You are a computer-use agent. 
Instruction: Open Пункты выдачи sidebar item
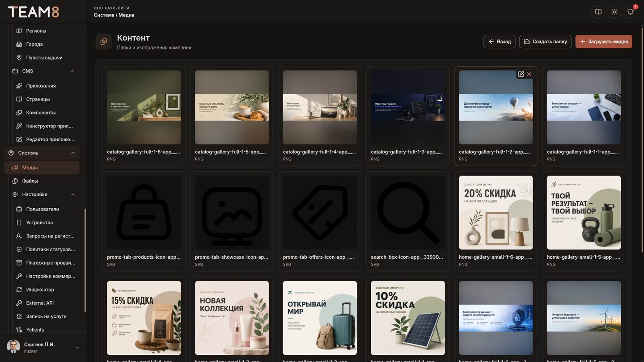[x=45, y=58]
